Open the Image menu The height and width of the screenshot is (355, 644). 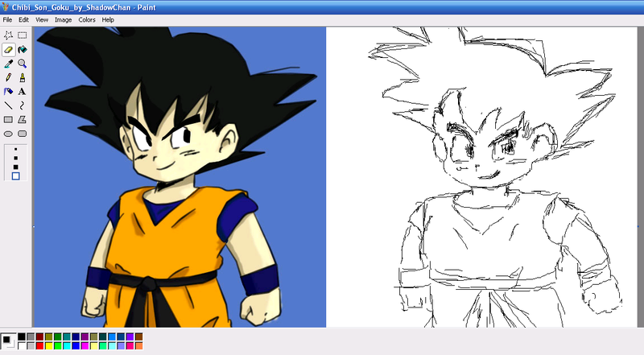[x=64, y=19]
